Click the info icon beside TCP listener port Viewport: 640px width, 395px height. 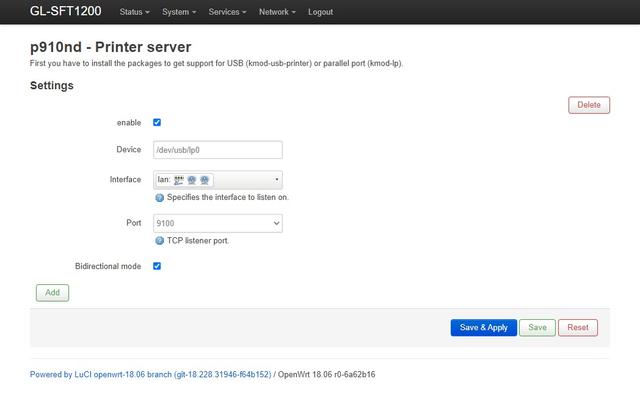(x=160, y=241)
